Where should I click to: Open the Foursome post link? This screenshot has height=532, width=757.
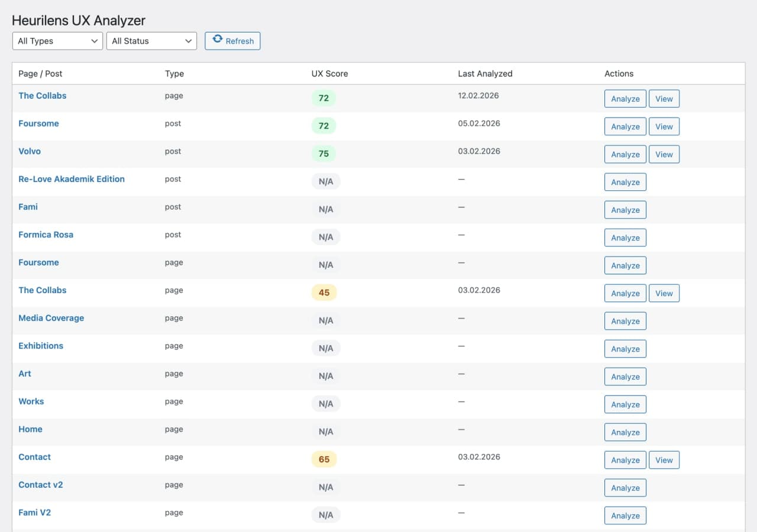[38, 123]
